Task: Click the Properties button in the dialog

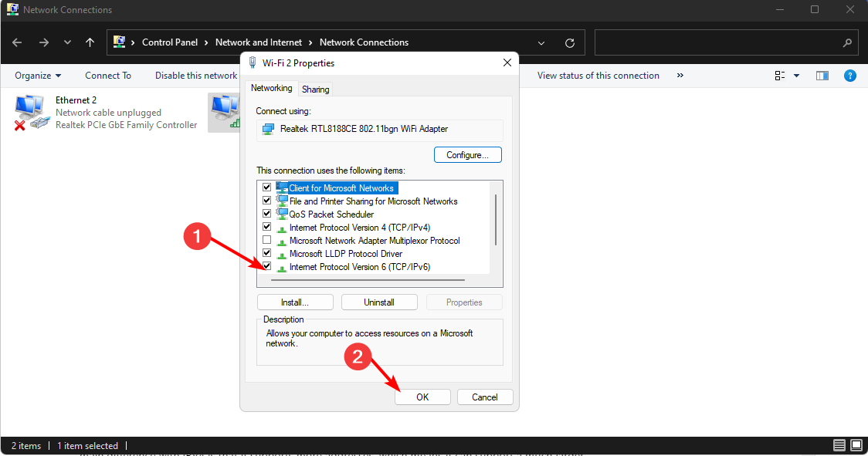Action: click(x=464, y=302)
